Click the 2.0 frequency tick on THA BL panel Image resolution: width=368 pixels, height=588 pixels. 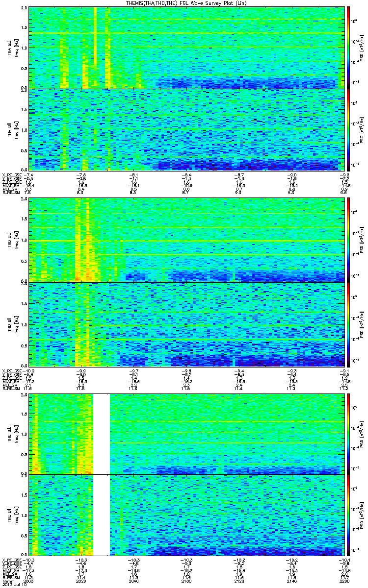25,9
